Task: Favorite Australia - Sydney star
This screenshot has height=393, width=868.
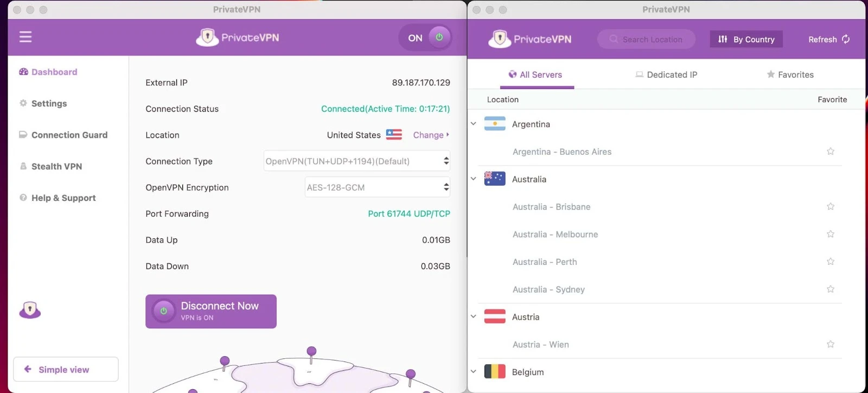Action: tap(831, 289)
